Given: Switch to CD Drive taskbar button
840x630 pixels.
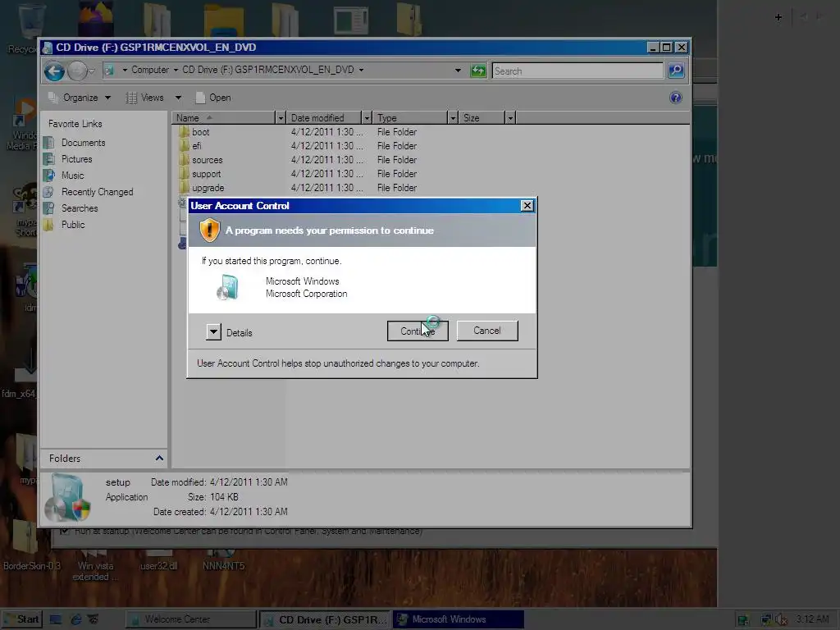Looking at the screenshot, I should click(326, 619).
